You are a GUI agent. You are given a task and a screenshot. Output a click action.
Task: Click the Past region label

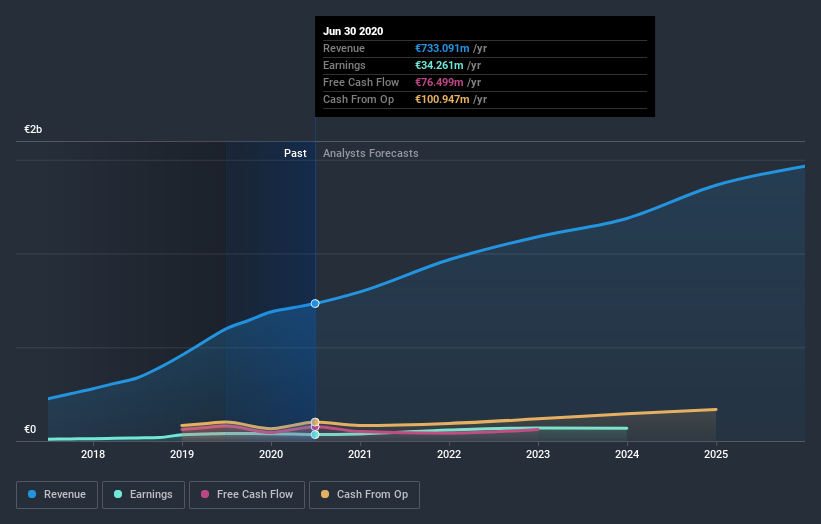click(x=295, y=153)
